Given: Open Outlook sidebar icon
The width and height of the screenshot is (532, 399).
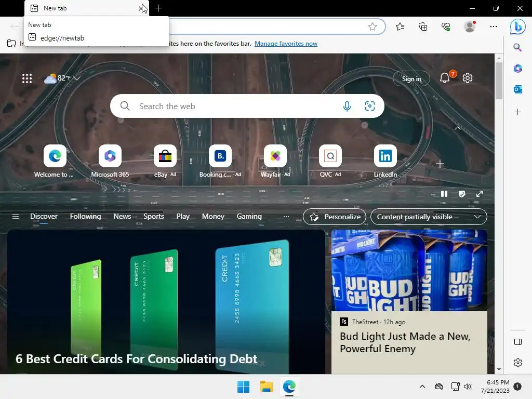Looking at the screenshot, I should coord(518,89).
